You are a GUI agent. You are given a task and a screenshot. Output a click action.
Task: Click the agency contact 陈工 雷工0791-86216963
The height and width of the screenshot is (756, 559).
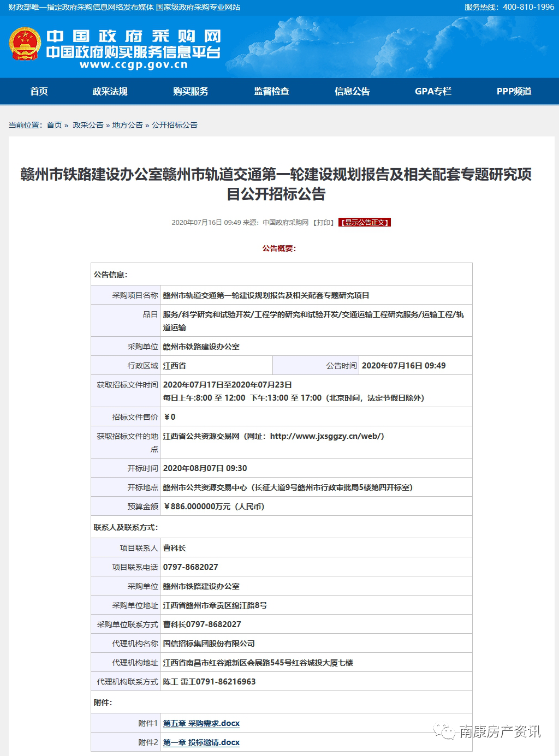(x=209, y=682)
